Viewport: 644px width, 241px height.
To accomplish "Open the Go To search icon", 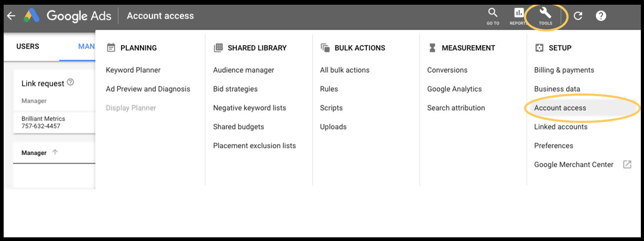I will point(493,16).
